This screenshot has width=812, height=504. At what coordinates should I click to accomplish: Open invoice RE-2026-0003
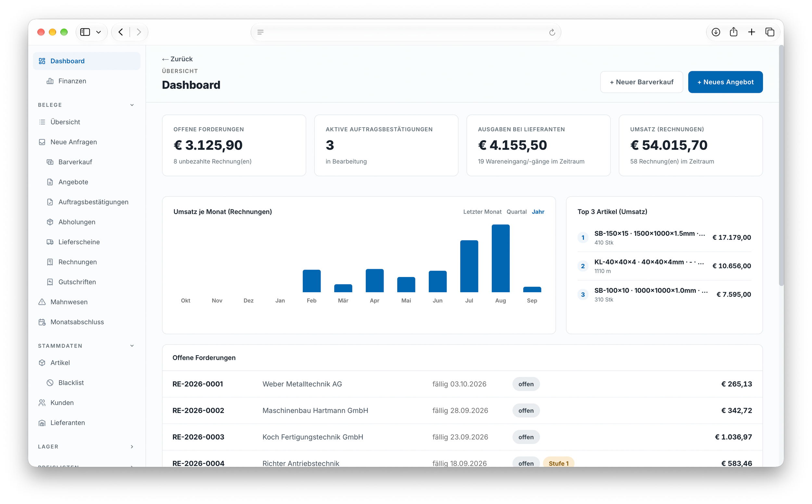pyautogui.click(x=462, y=437)
